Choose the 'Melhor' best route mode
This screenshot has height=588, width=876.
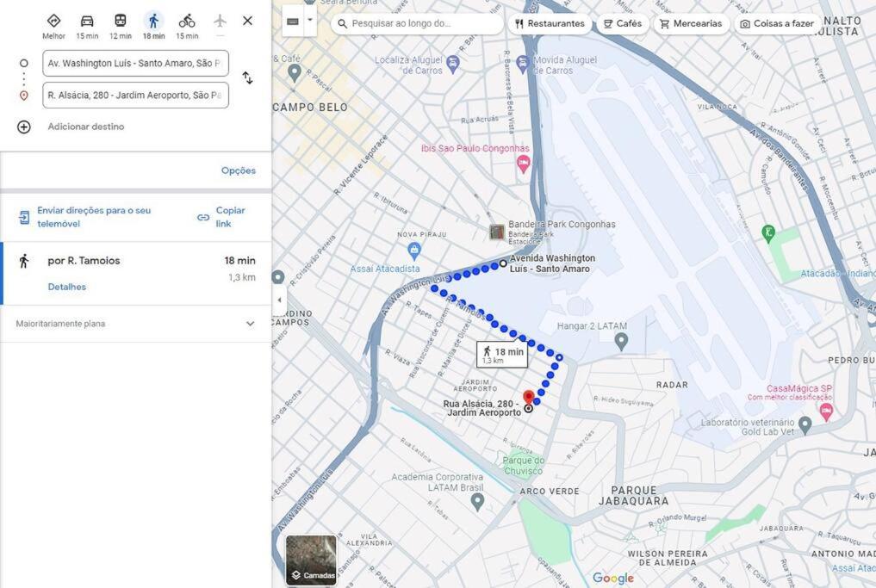(53, 22)
